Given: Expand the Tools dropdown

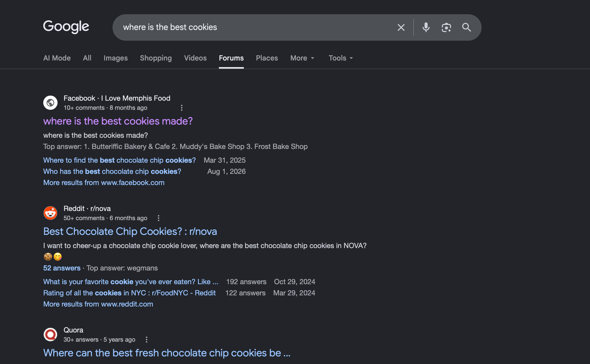Looking at the screenshot, I should pos(341,58).
